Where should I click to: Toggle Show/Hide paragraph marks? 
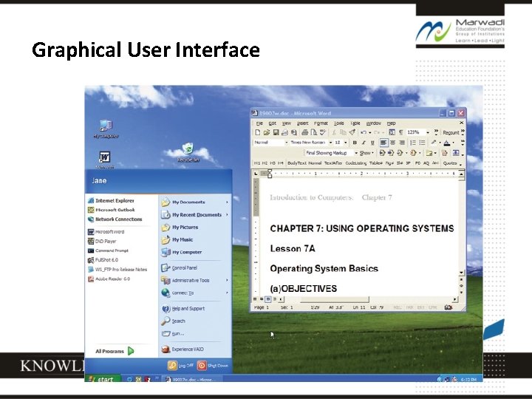(400, 133)
